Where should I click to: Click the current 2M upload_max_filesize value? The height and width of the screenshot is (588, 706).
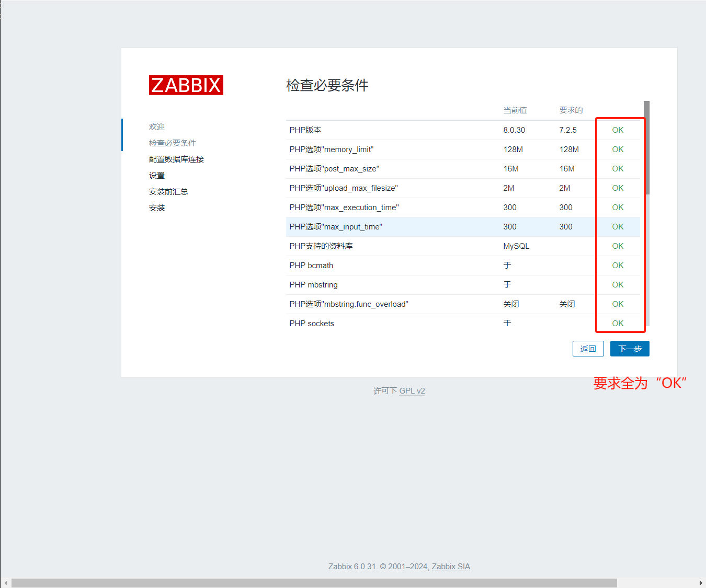point(509,188)
